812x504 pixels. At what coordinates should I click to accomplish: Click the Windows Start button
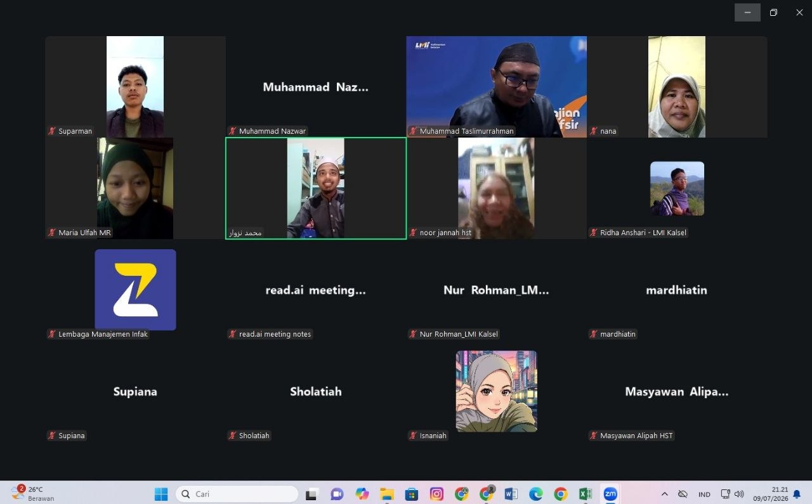(x=161, y=494)
